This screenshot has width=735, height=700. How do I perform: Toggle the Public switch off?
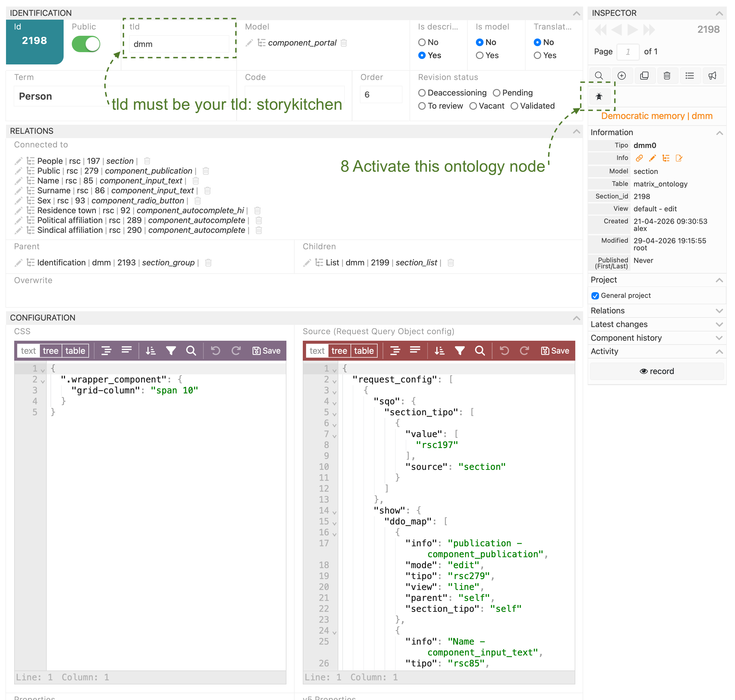[86, 44]
